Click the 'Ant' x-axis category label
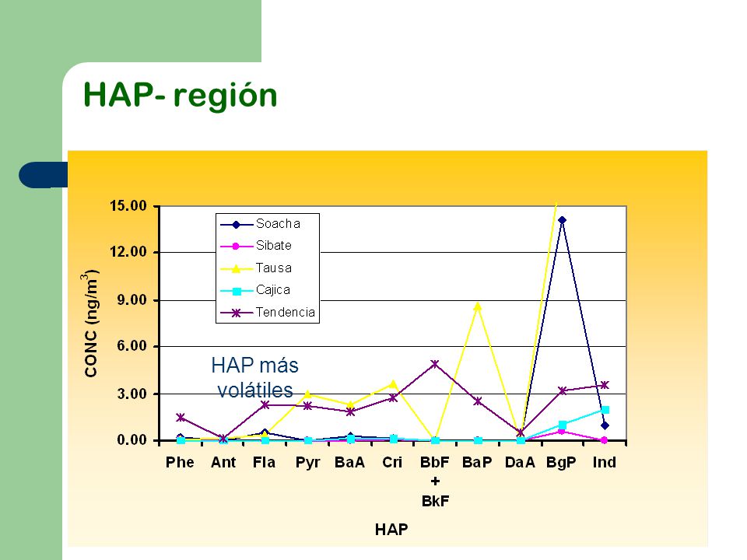This screenshot has height=560, width=747. pyautogui.click(x=223, y=462)
